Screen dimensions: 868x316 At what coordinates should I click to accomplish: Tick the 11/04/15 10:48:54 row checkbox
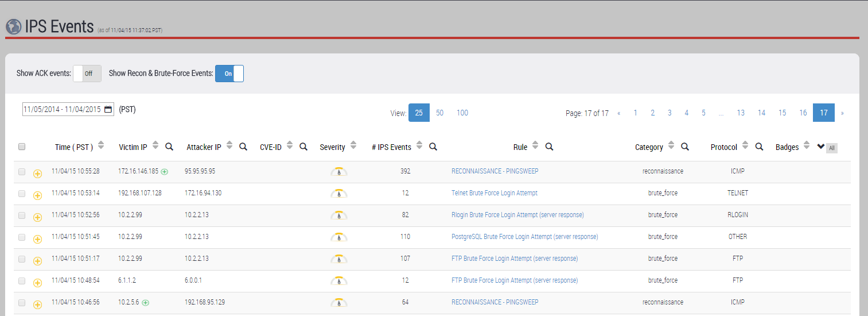(22, 280)
